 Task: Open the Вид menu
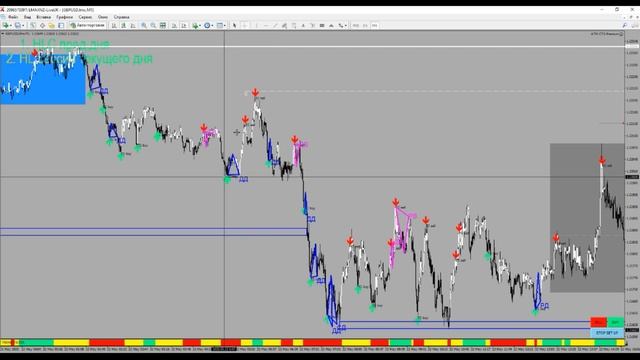(x=27, y=17)
